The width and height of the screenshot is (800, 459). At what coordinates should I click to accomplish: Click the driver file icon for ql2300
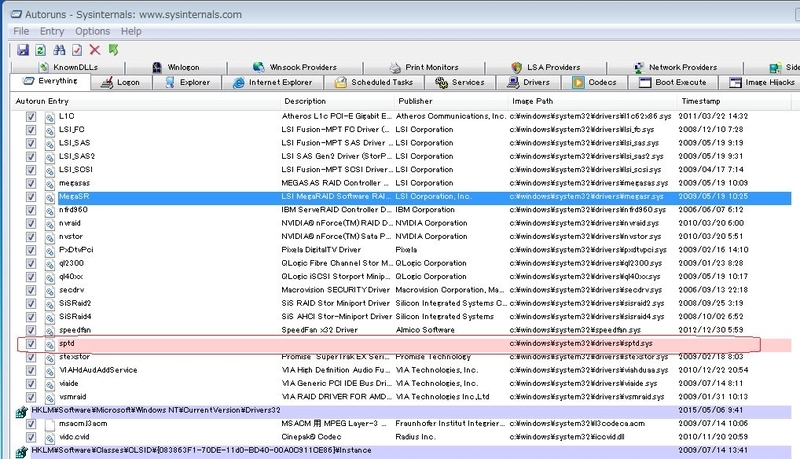pos(49,264)
